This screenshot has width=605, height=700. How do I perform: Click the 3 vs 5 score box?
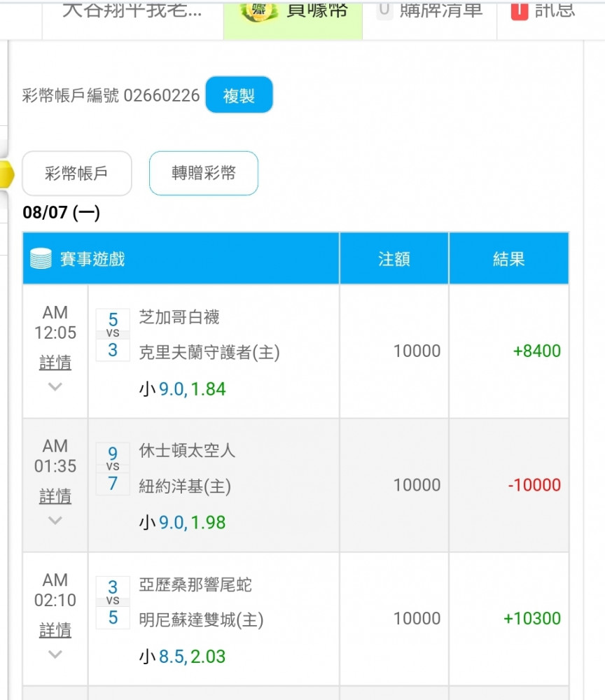113,602
